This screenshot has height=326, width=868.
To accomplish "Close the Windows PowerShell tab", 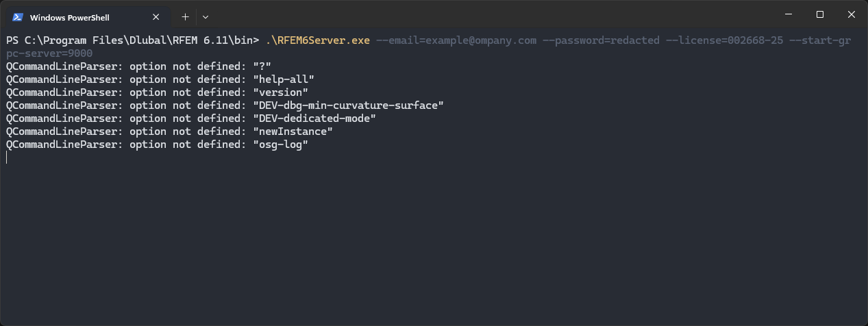I will coord(156,17).
